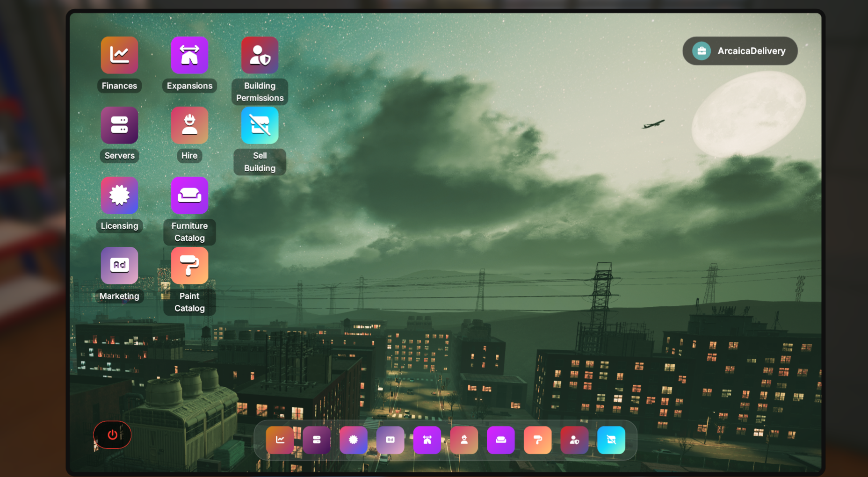Open the Sell Building icon

[260, 125]
